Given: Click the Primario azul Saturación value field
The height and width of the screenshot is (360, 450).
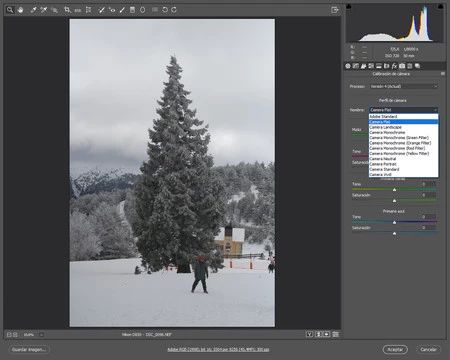Looking at the screenshot, I should tap(428, 228).
